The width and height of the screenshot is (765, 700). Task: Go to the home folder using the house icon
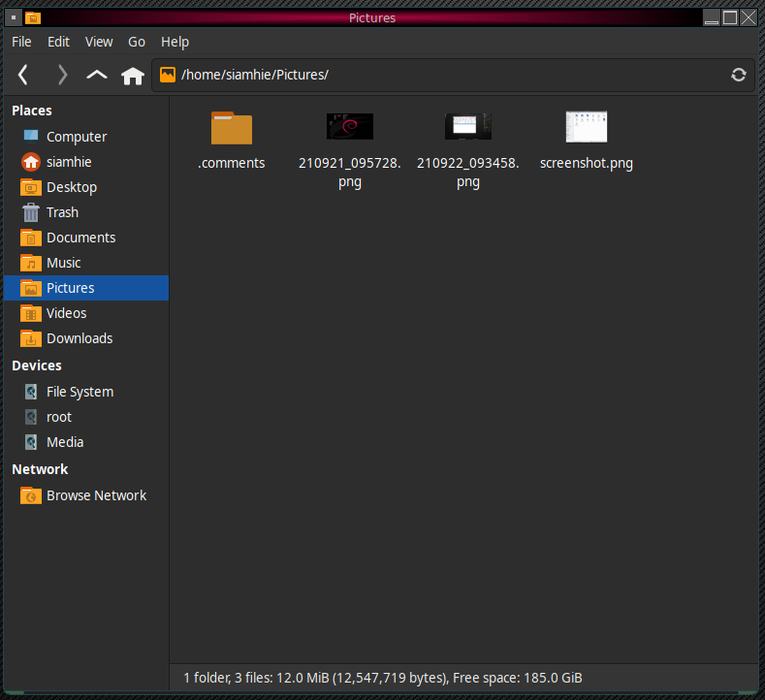[133, 76]
